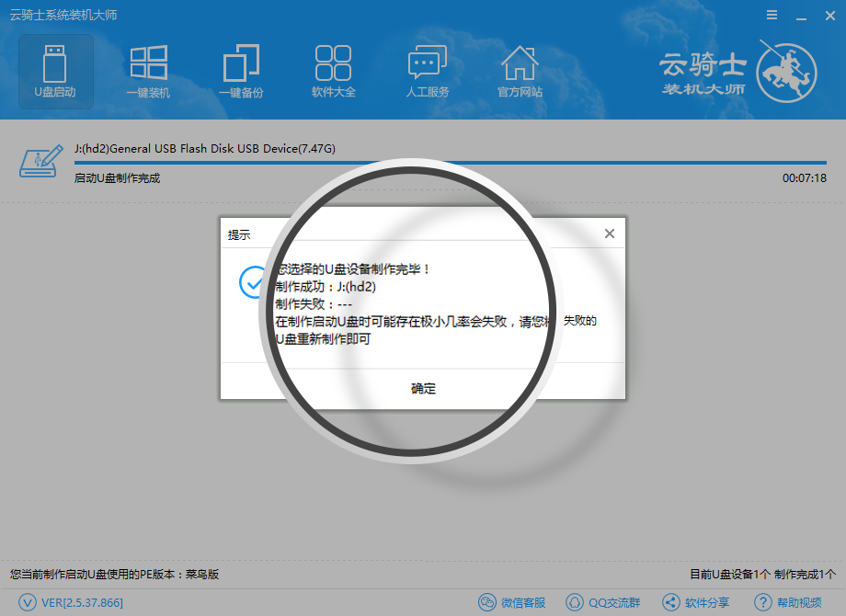Image resolution: width=846 pixels, height=616 pixels.
Task: Visit the 官方网站 official website
Action: click(520, 72)
